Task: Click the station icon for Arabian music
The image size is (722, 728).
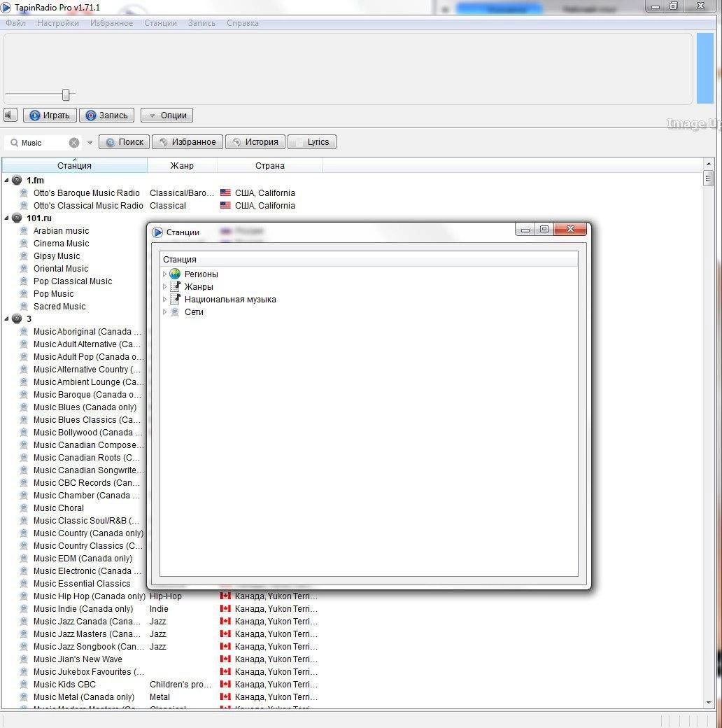Action: point(24,231)
